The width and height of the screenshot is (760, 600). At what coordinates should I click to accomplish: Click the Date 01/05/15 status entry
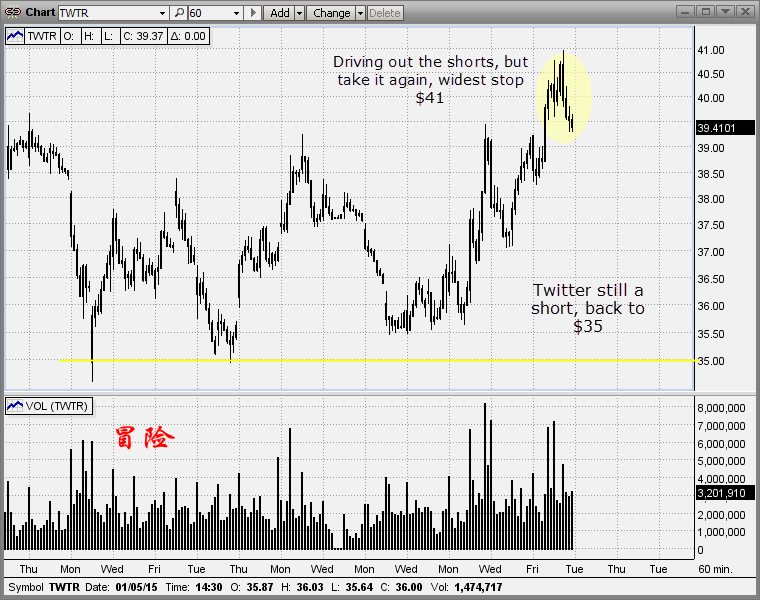click(x=121, y=587)
